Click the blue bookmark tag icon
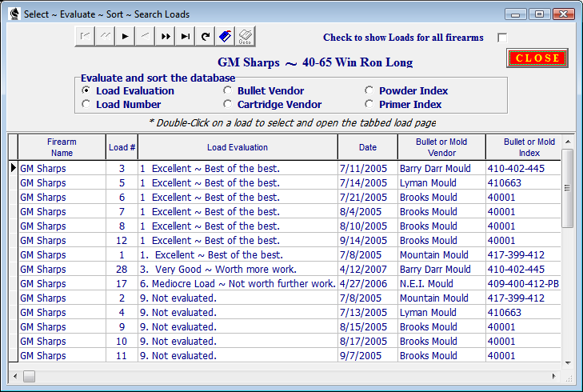583x392 pixels. (226, 36)
